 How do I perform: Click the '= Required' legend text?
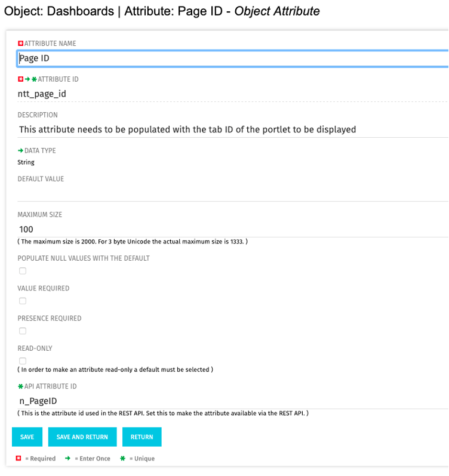41,459
